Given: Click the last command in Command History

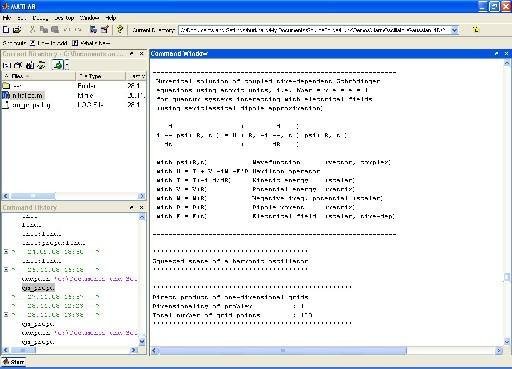Looking at the screenshot, I should [38, 342].
